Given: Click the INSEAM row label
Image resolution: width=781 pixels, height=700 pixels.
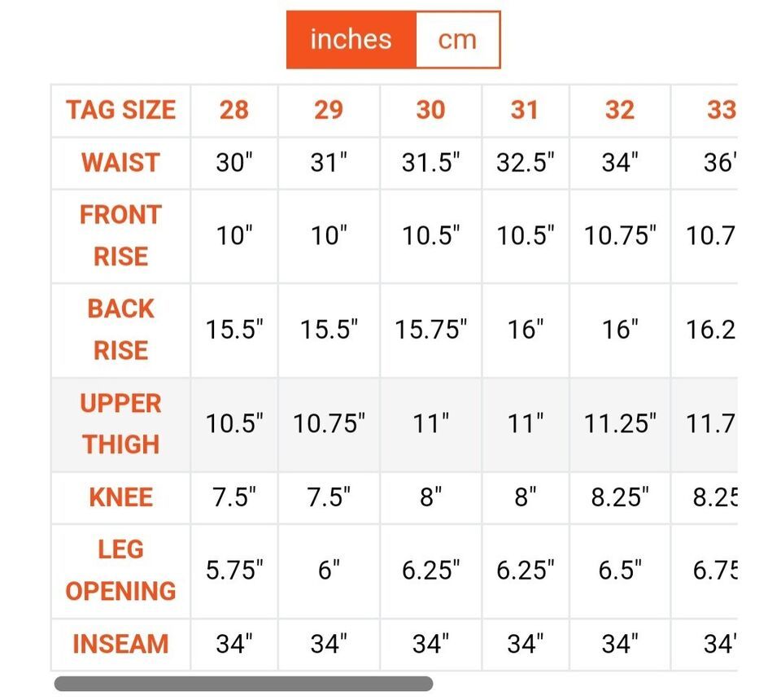Looking at the screenshot, I should pyautogui.click(x=120, y=644).
